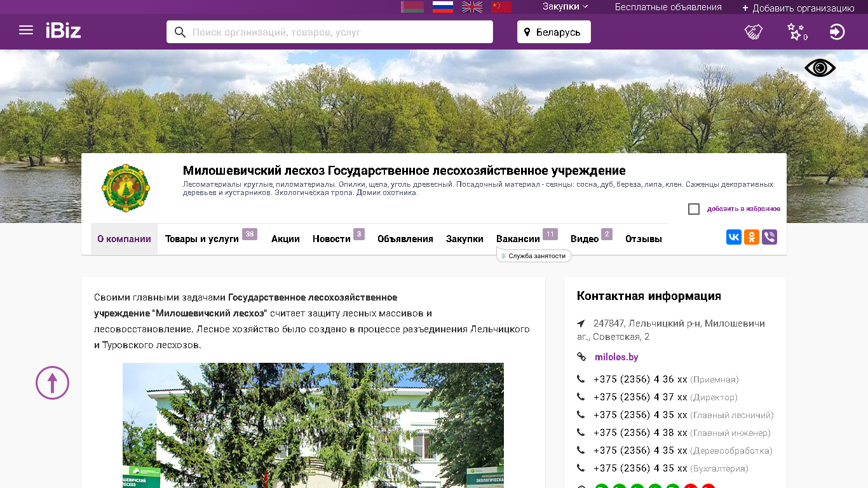Open the Акции tab
This screenshot has height=488, width=868.
coord(285,239)
